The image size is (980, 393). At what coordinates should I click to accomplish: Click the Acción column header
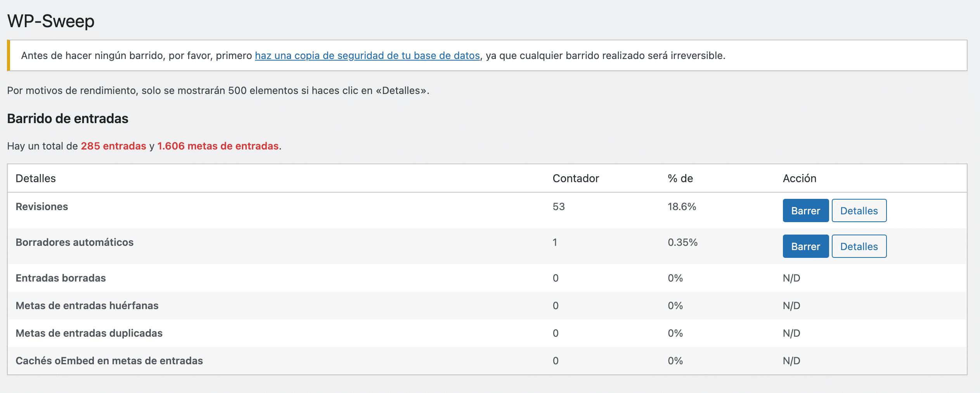799,178
